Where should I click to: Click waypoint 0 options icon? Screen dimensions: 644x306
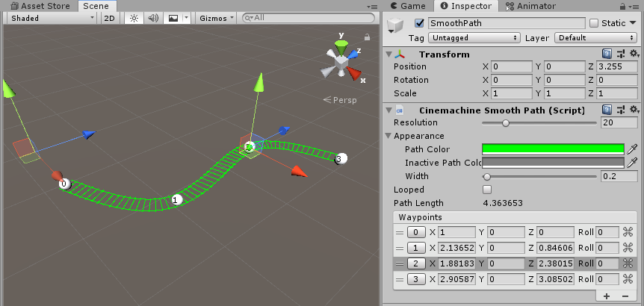point(628,233)
